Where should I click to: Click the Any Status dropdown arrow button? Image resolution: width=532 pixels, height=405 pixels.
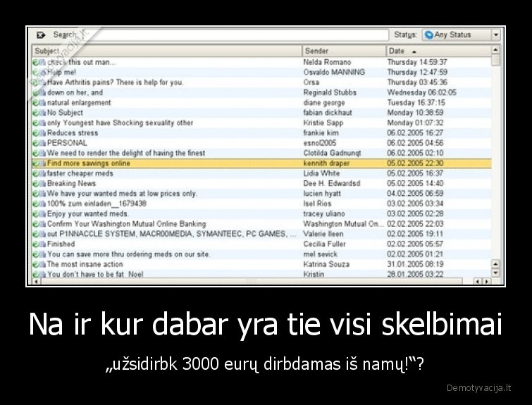coord(496,35)
